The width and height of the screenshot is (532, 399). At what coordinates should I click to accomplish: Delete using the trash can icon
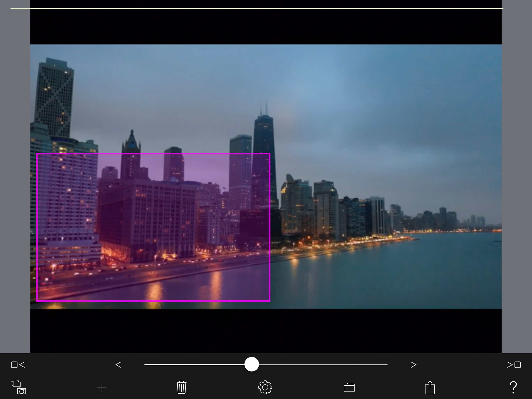click(181, 387)
